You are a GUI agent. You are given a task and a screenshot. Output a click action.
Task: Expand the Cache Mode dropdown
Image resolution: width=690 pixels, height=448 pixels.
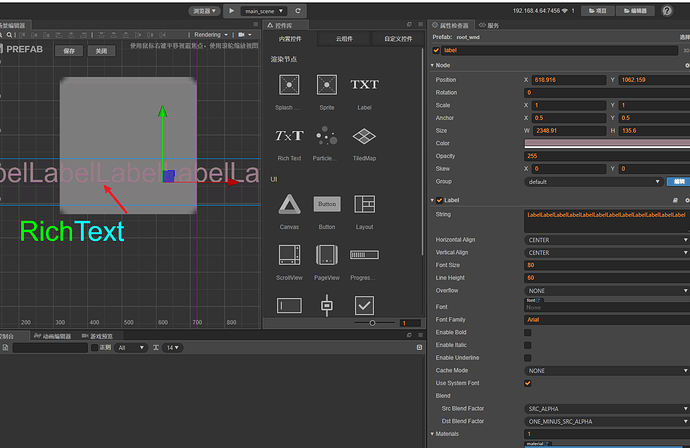tap(603, 370)
